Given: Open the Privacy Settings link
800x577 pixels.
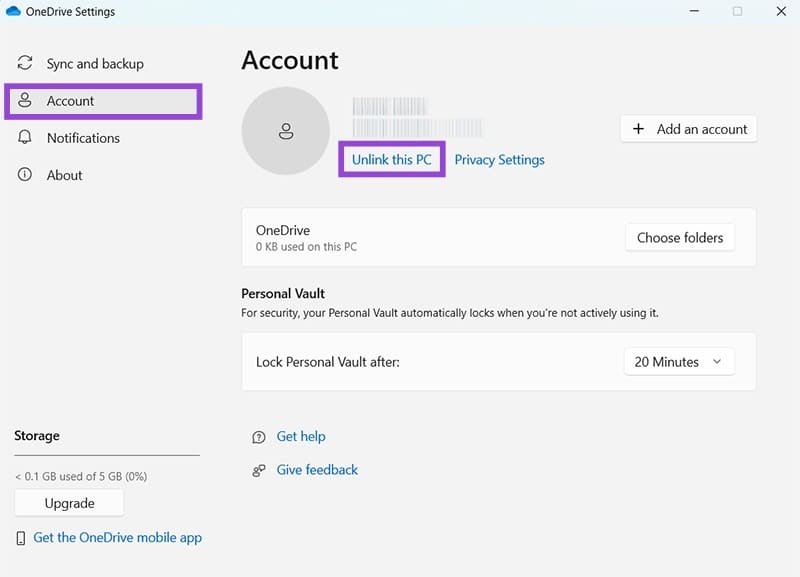Looking at the screenshot, I should pos(499,160).
